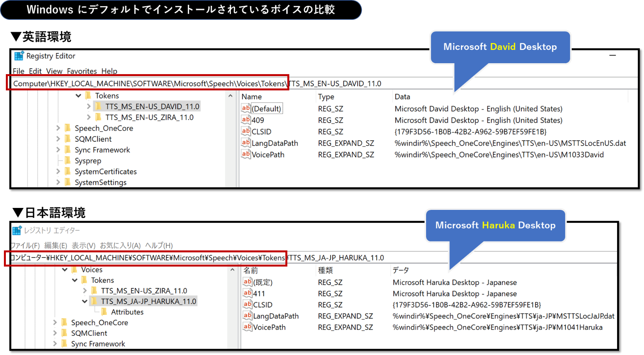Click the Attributes folder icon in bottom tree

point(104,312)
